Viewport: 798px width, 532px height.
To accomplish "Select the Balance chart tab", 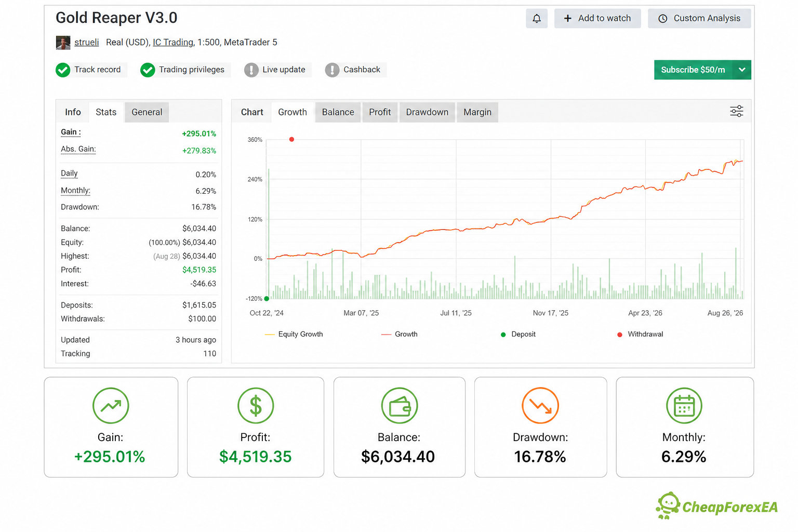I will click(x=338, y=112).
